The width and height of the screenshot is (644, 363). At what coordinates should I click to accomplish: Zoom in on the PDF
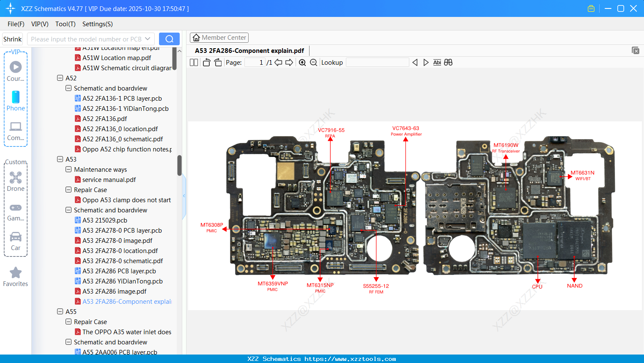(302, 63)
